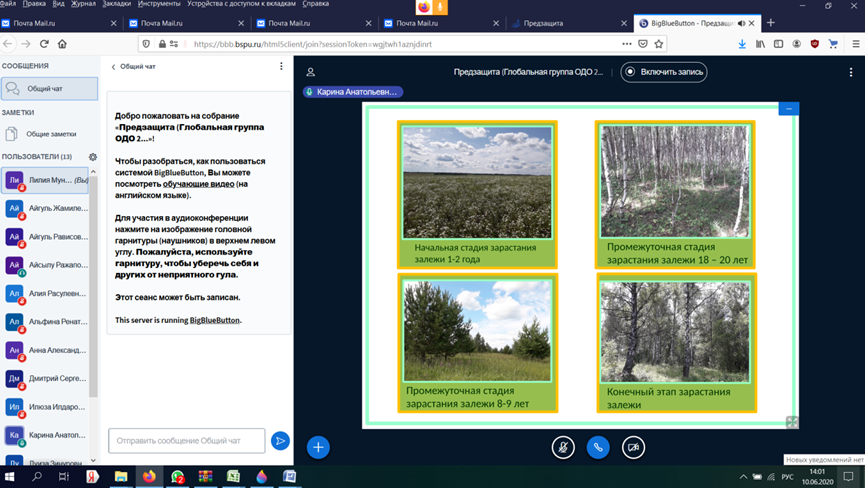Toggle the user list panel icon
The image size is (865, 488).
click(x=311, y=72)
